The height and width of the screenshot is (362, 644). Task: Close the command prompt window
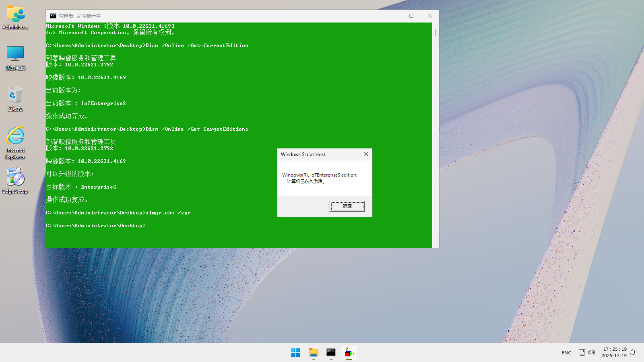pos(430,16)
